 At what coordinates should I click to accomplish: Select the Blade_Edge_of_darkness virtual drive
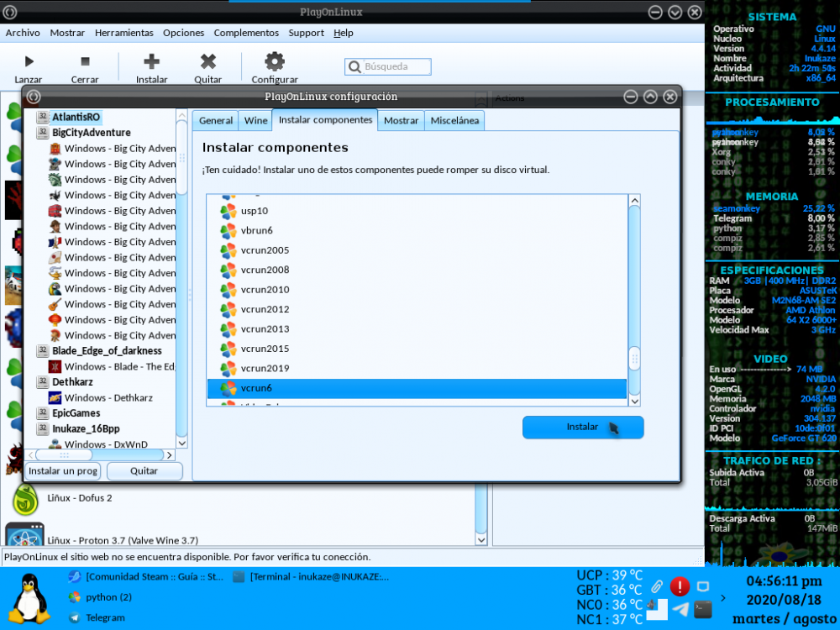[107, 350]
